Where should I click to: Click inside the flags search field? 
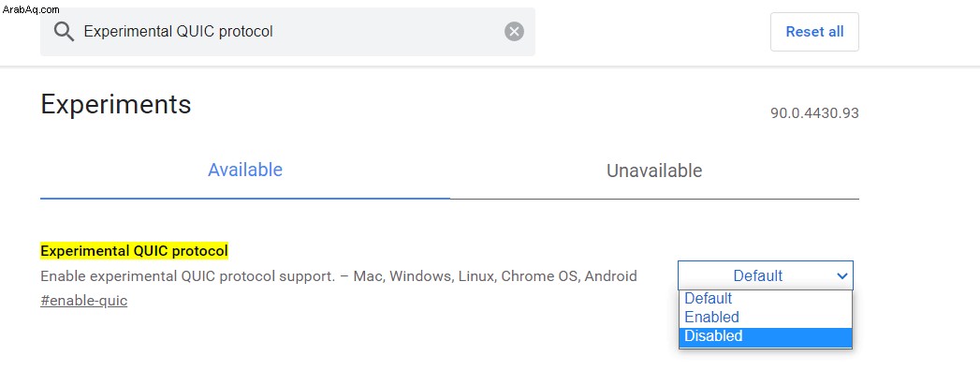[x=287, y=31]
